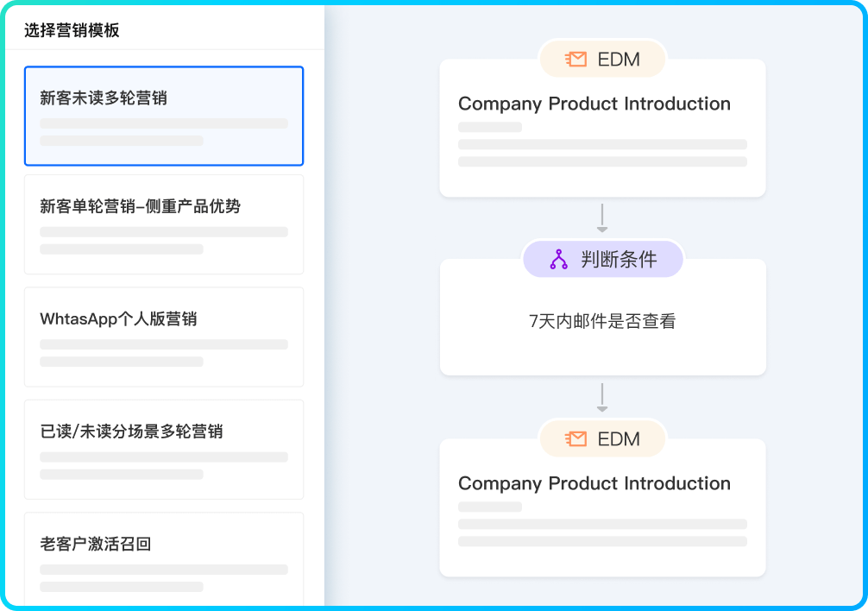This screenshot has width=868, height=611.
Task: Click the arrow connecting 判断条件 to bottom EDM
Action: [602, 398]
